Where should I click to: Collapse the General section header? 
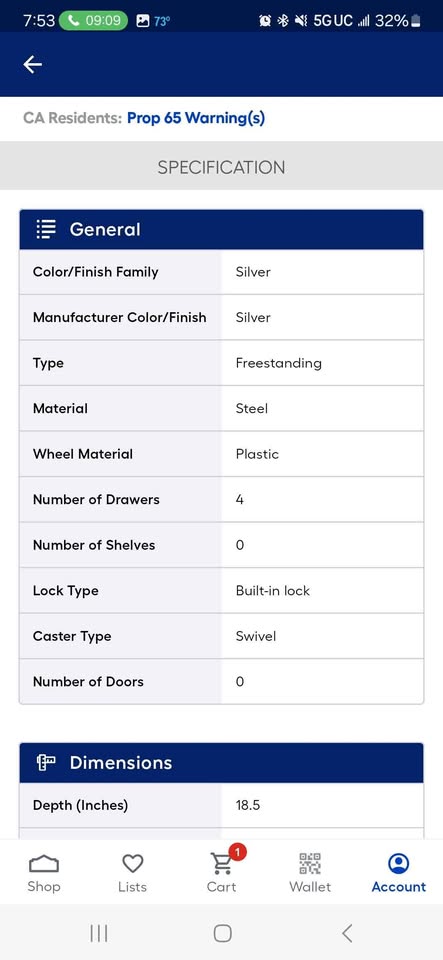(222, 230)
